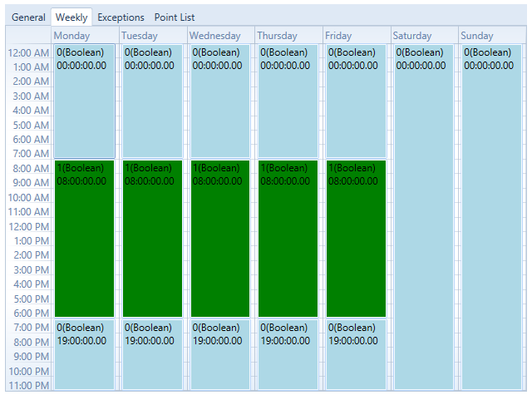Select Saturday's all-day 0(Boolean) block
The width and height of the screenshot is (532, 395).
click(424, 216)
